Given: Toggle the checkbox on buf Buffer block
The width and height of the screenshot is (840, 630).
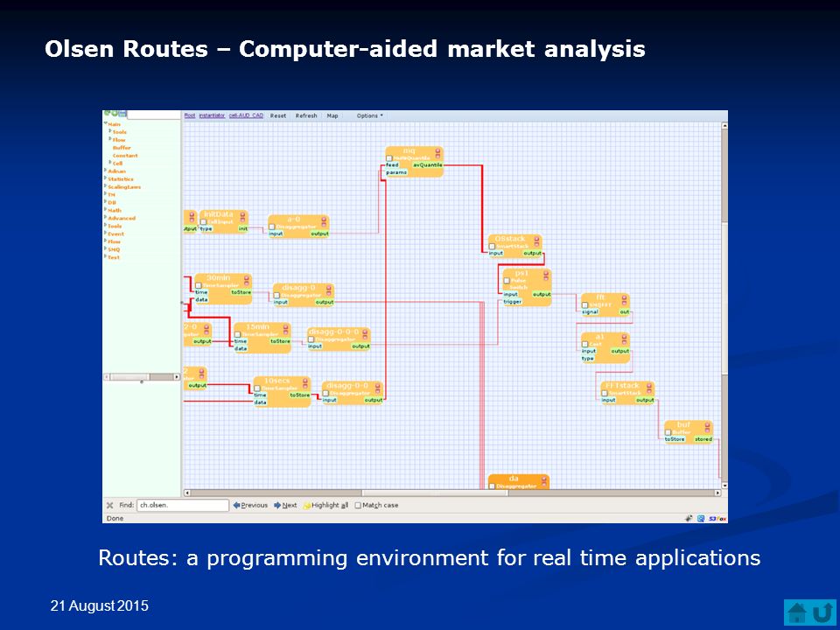Looking at the screenshot, I should [668, 432].
